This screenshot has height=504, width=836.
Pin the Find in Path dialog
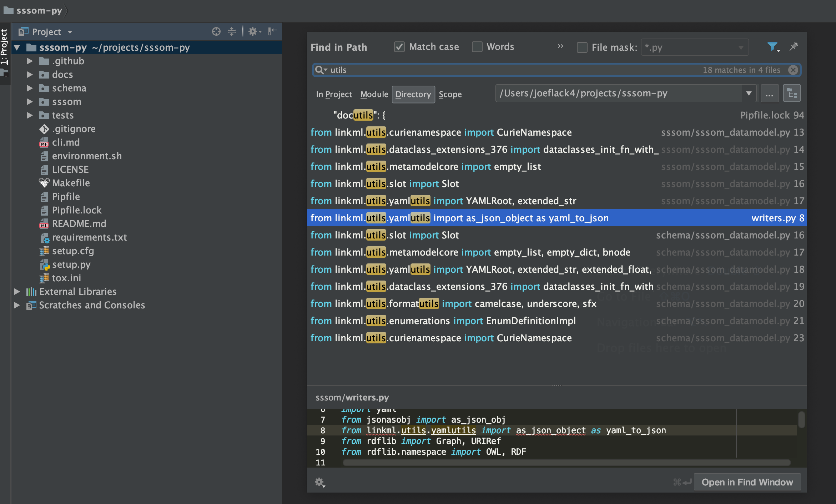click(794, 47)
